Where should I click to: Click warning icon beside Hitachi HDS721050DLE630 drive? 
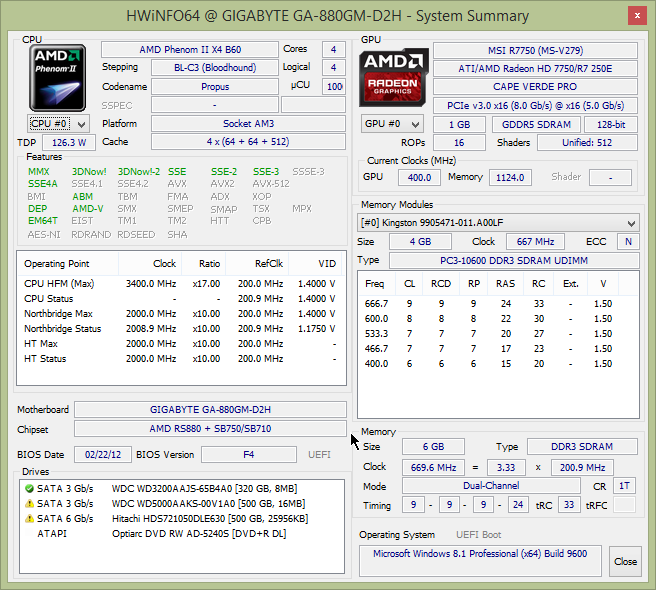pyautogui.click(x=29, y=518)
